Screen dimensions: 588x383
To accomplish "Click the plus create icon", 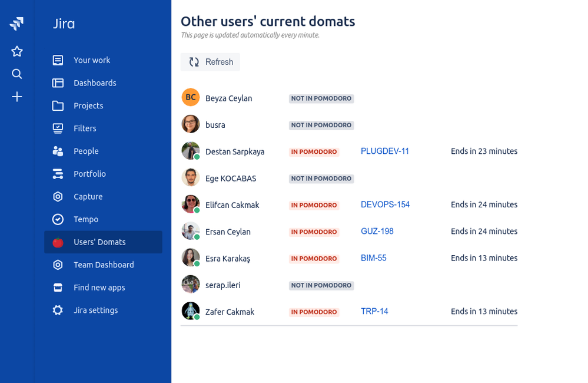I will coord(17,97).
